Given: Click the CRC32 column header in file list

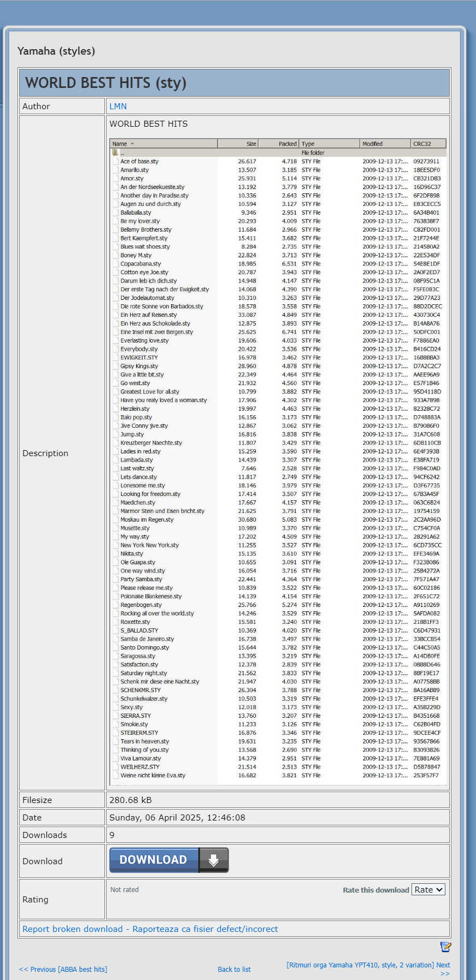Looking at the screenshot, I should point(428,144).
